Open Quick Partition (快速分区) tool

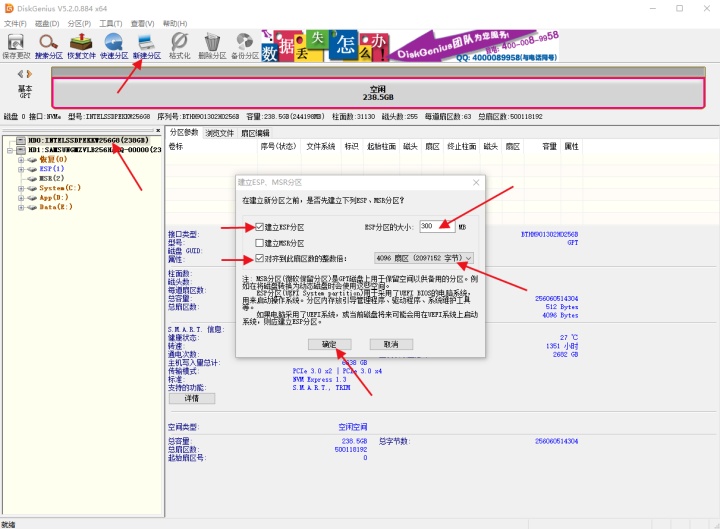(x=114, y=46)
